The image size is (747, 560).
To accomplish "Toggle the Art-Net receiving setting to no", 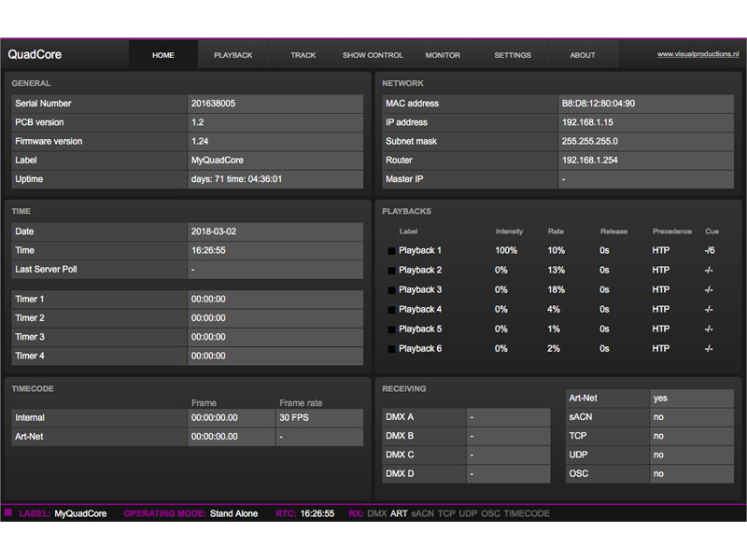I will [692, 397].
